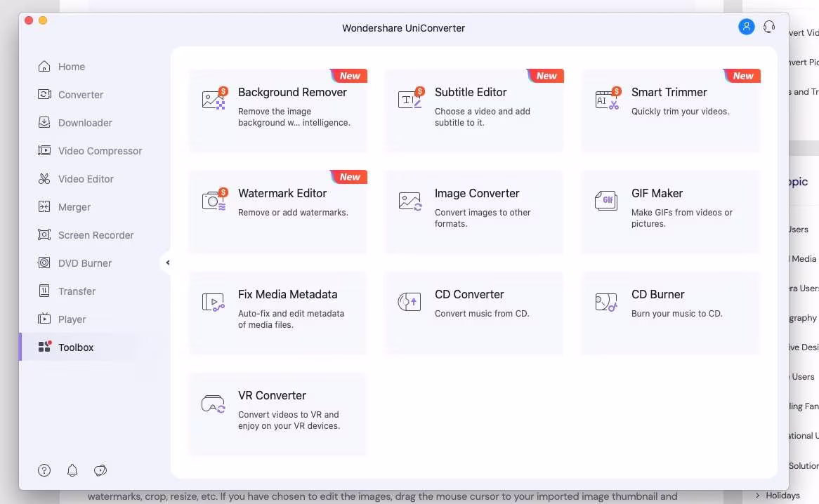Click New badge on Subtitle Editor card
819x504 pixels.
point(546,76)
